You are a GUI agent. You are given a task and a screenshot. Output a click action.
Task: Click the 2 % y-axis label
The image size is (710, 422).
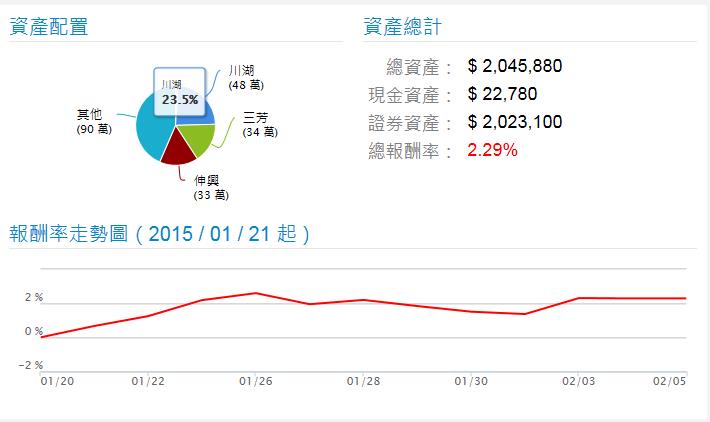(x=34, y=297)
